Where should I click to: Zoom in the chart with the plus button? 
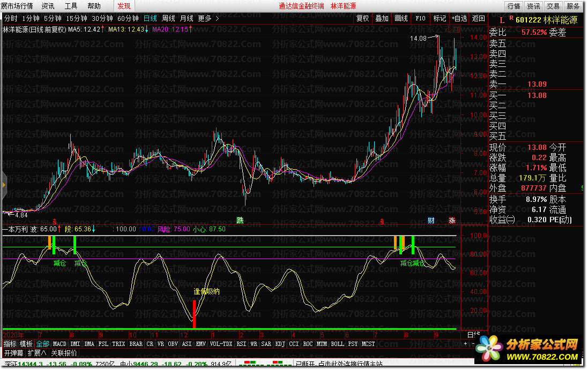[x=466, y=343]
